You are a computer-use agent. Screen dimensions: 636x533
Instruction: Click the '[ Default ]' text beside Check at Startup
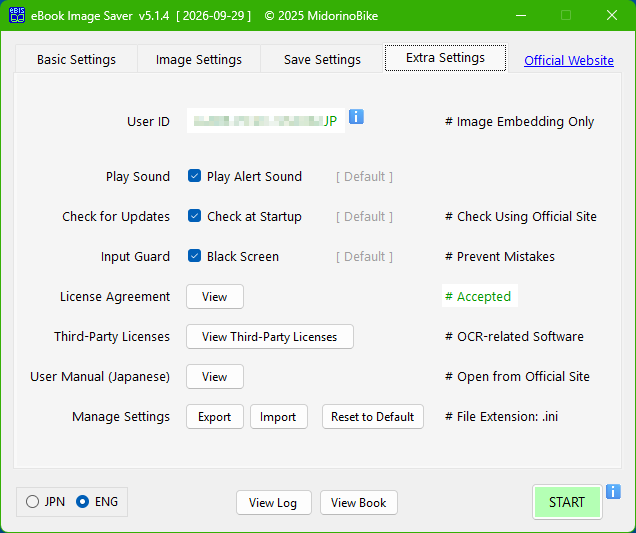click(x=364, y=217)
